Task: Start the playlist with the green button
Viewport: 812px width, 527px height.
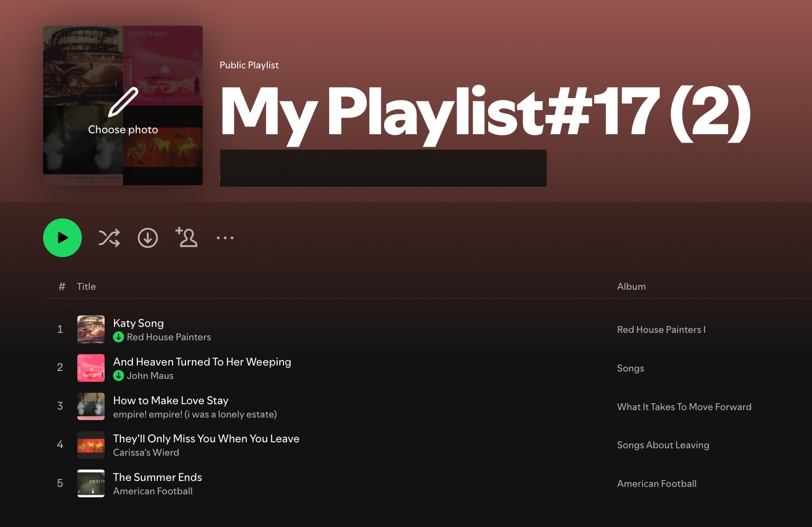Action: click(62, 238)
